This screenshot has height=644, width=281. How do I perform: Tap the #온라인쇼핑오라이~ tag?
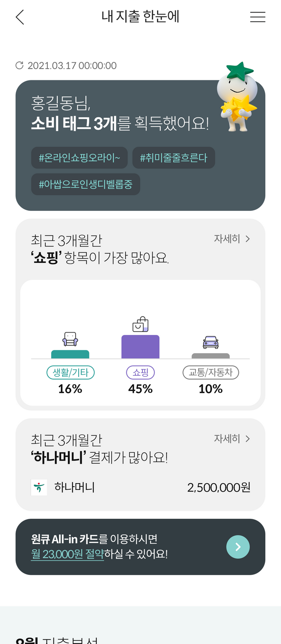pyautogui.click(x=79, y=157)
